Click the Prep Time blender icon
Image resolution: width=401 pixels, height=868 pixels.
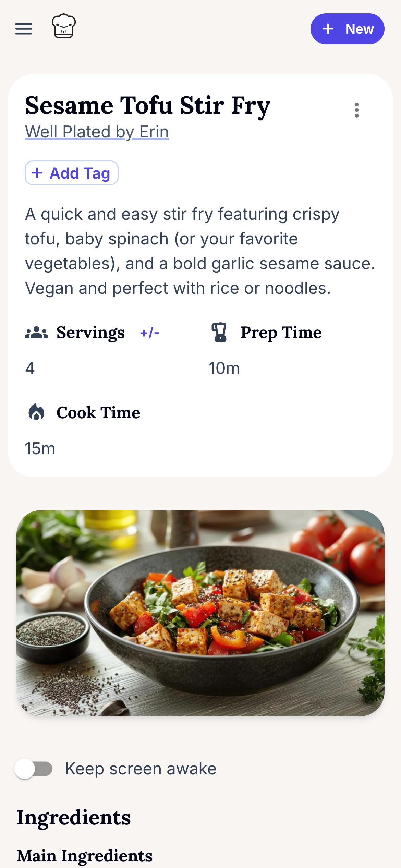point(219,332)
